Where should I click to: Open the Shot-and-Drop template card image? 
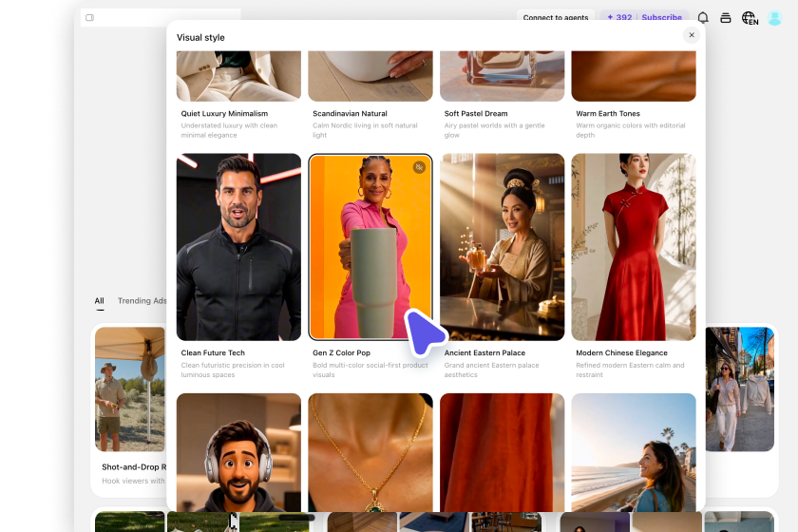(130, 389)
